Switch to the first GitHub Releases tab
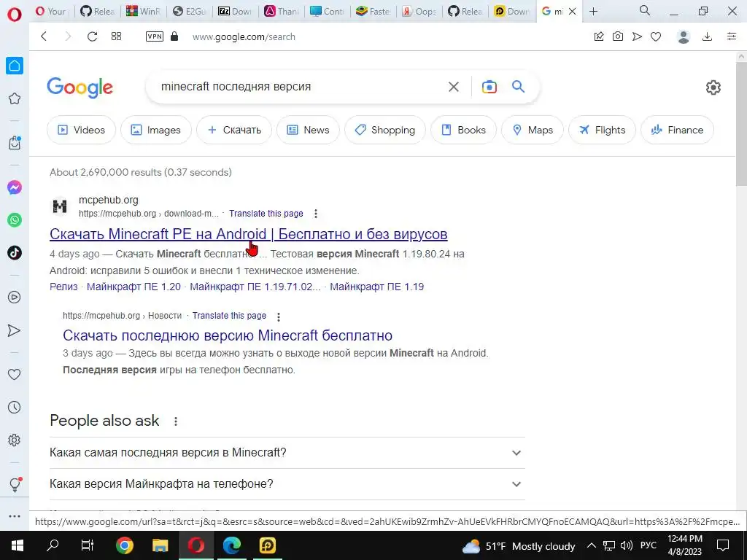 (x=97, y=12)
